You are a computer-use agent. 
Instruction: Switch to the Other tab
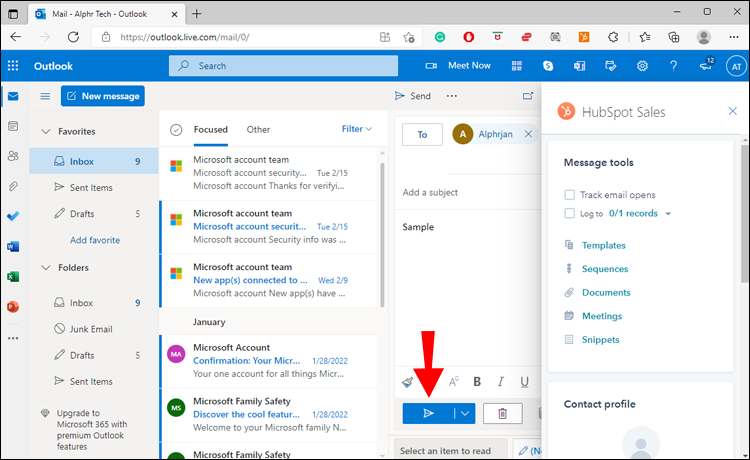[x=258, y=130]
